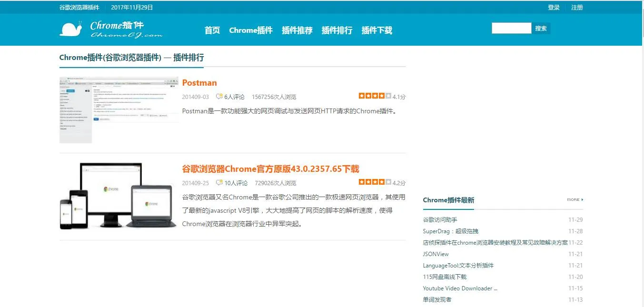Screen dimensions: 644x307
Task: Click comment bubble icon beside 10人评论
Action: 219,183
